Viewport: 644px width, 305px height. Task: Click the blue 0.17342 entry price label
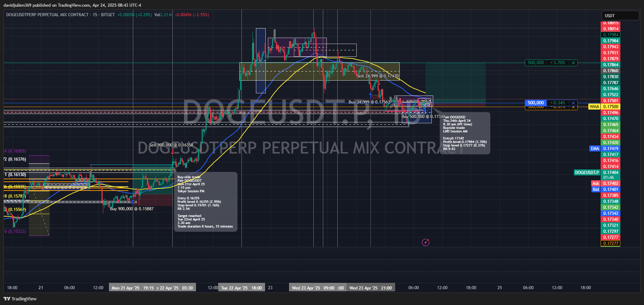tap(611, 213)
